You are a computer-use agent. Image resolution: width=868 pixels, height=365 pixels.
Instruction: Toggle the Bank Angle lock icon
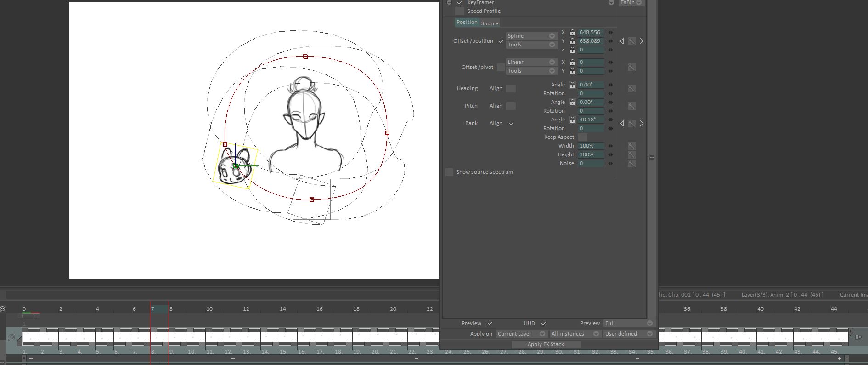[x=572, y=120]
